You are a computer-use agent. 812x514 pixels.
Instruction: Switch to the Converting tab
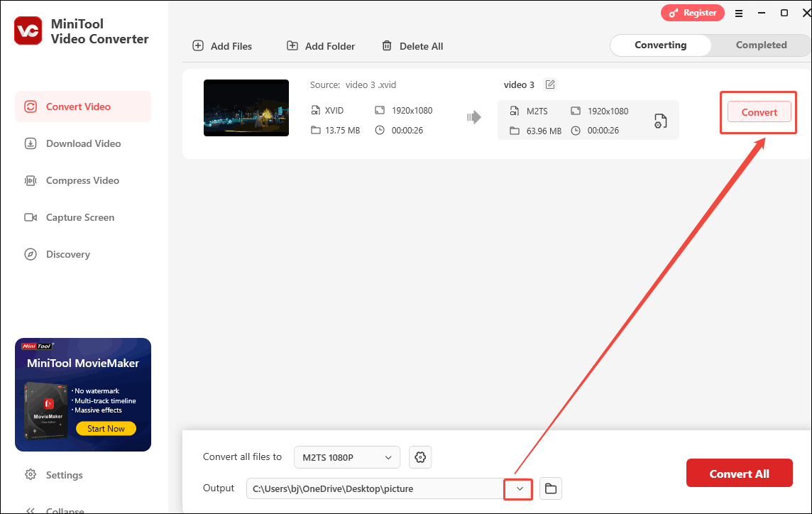660,45
